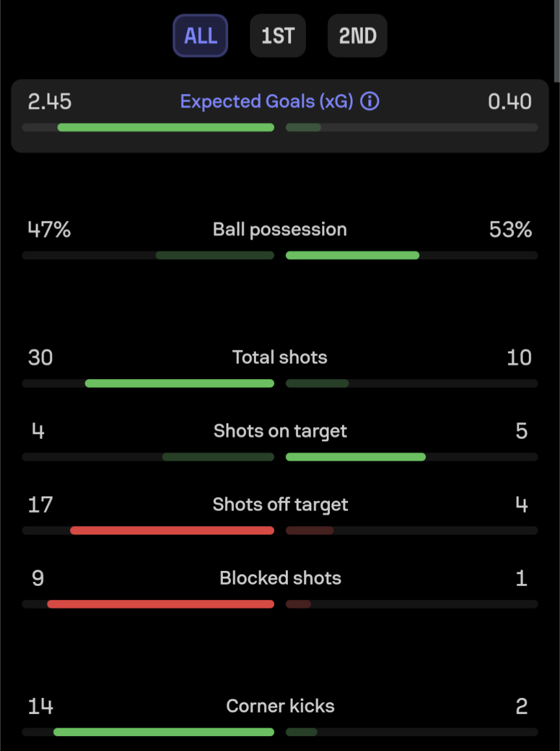This screenshot has width=560, height=751.
Task: Click the 2.45 home xG value
Action: [x=50, y=102]
